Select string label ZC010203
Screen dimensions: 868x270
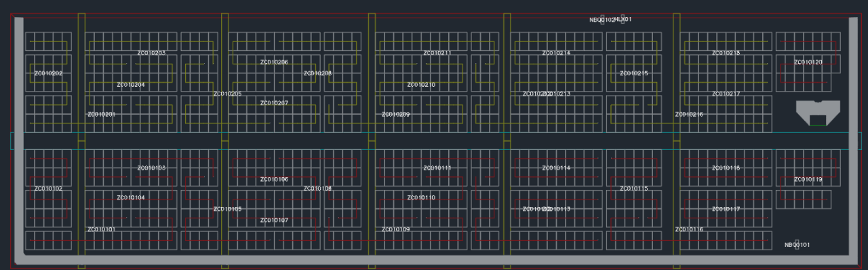pos(151,53)
